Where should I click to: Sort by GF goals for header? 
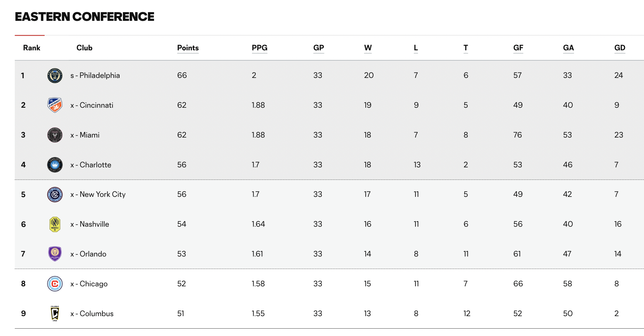(x=518, y=48)
